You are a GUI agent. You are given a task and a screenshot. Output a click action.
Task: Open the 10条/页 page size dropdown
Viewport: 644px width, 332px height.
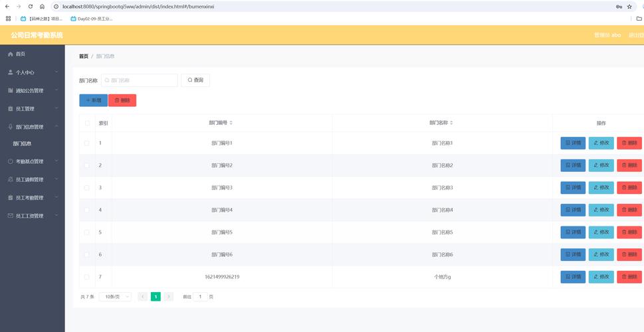tap(115, 297)
